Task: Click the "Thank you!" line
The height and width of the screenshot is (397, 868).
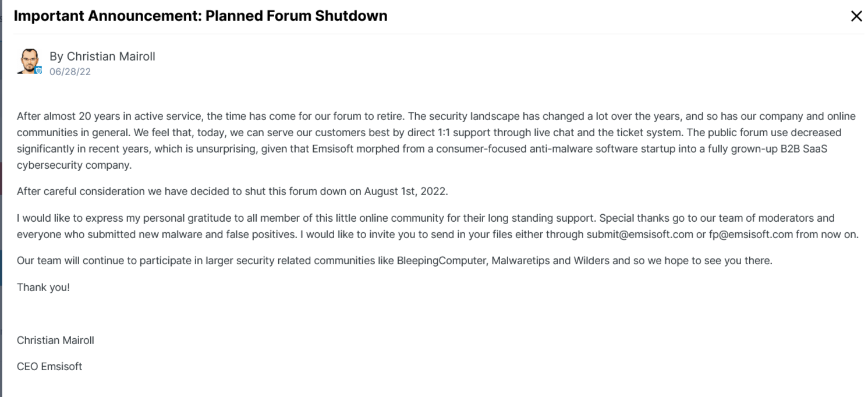Action: click(43, 287)
